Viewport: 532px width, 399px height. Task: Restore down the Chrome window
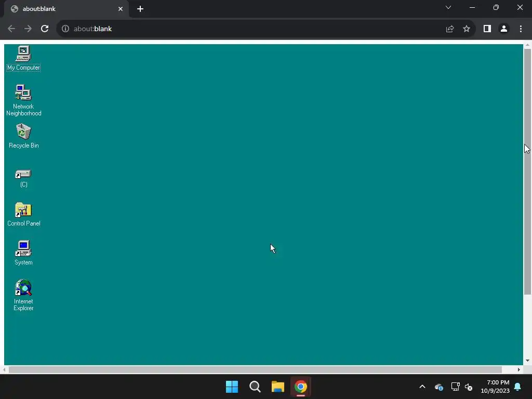496,7
